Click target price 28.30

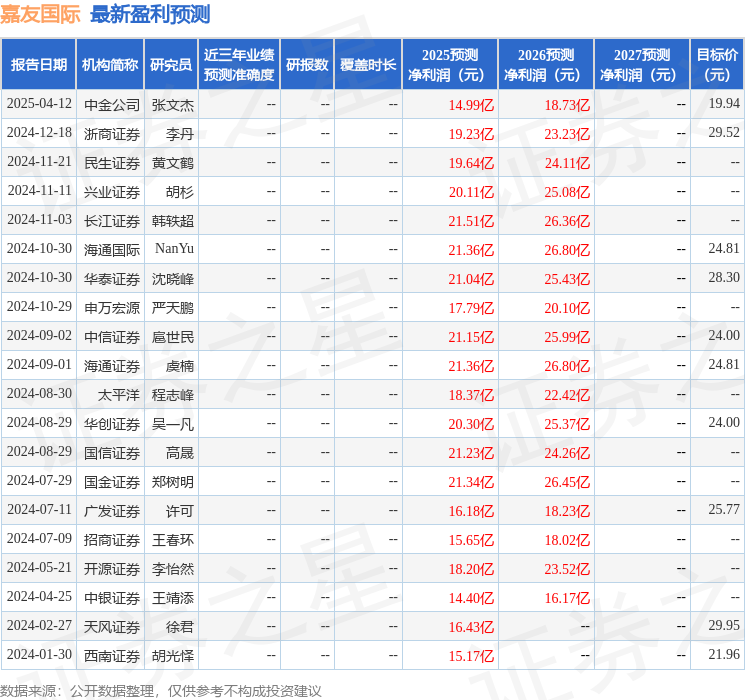pos(724,278)
